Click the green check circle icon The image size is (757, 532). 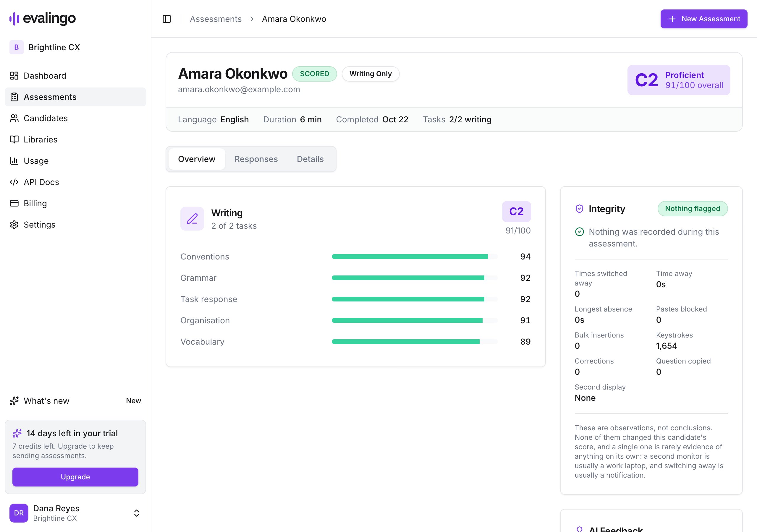(579, 232)
